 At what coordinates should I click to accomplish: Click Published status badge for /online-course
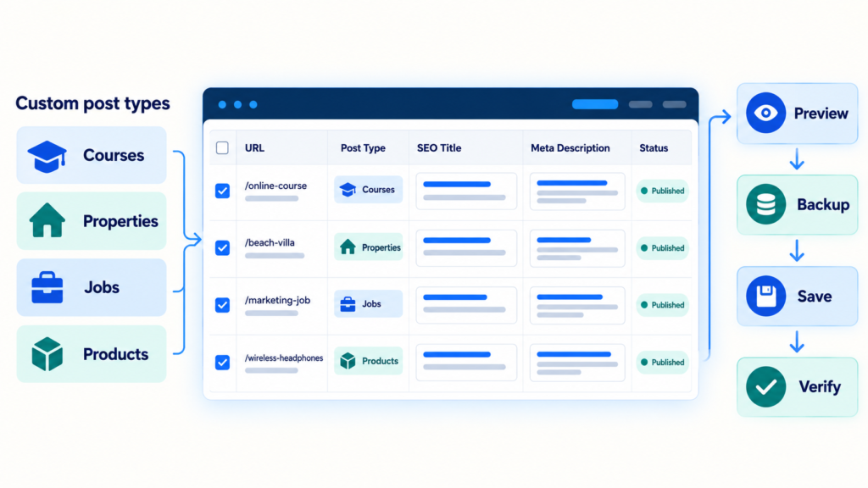point(662,191)
